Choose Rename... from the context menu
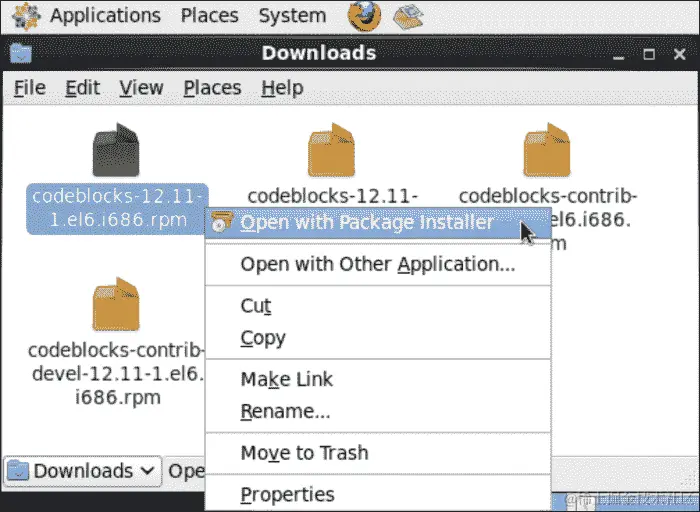The image size is (700, 512). click(378, 411)
